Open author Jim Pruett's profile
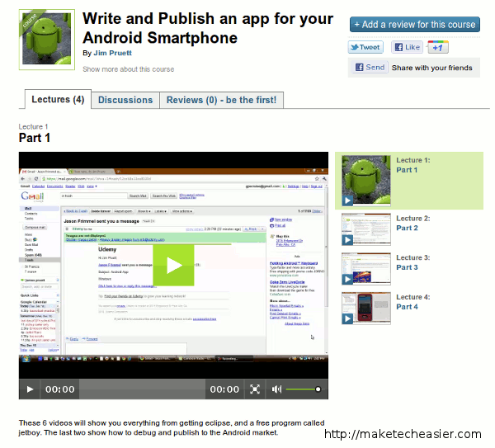Image resolution: width=495 pixels, height=448 pixels. pos(113,53)
